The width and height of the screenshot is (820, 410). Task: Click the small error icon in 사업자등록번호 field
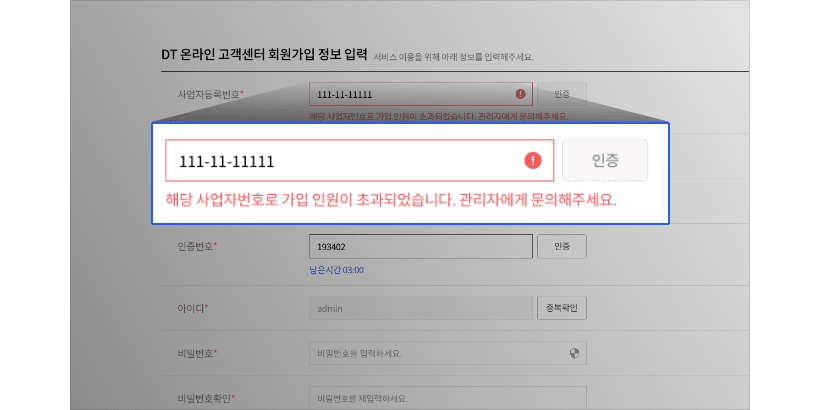[x=520, y=94]
